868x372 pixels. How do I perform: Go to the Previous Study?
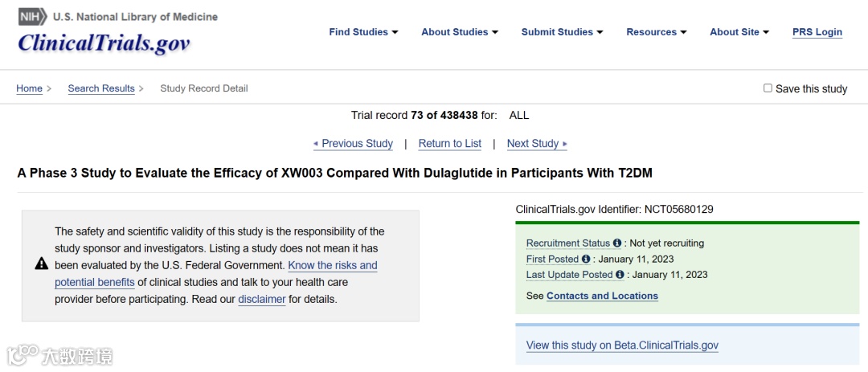click(x=354, y=144)
